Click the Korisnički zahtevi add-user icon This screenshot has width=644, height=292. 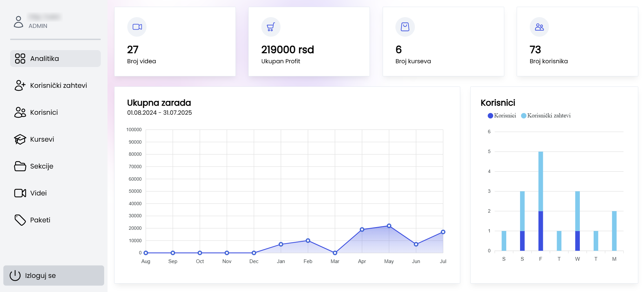[20, 85]
